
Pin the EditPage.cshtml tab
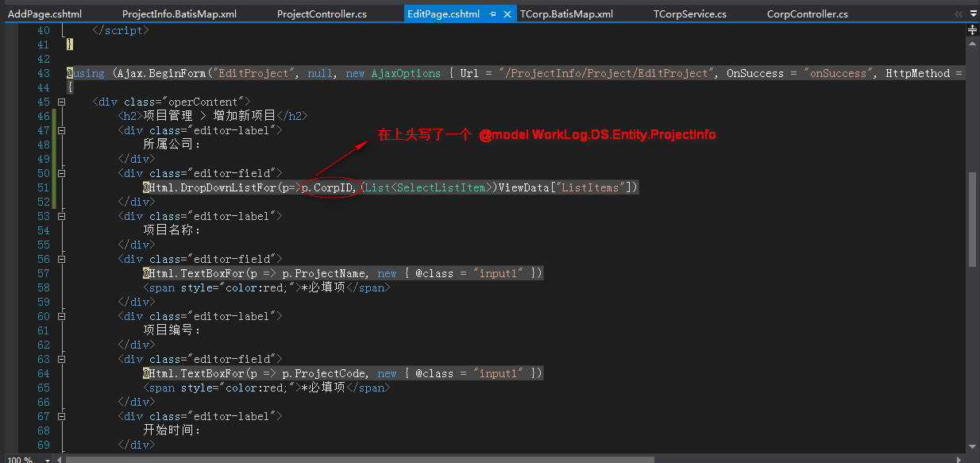click(493, 14)
